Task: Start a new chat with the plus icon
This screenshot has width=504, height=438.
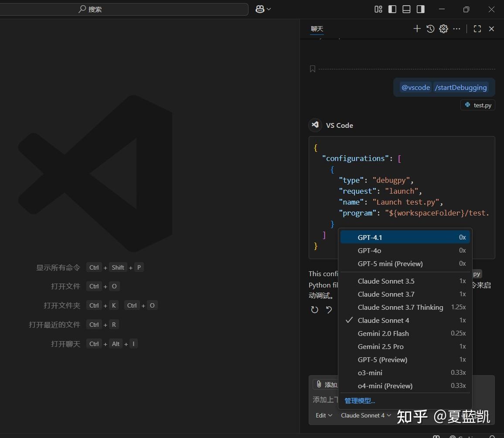Action: click(x=417, y=29)
